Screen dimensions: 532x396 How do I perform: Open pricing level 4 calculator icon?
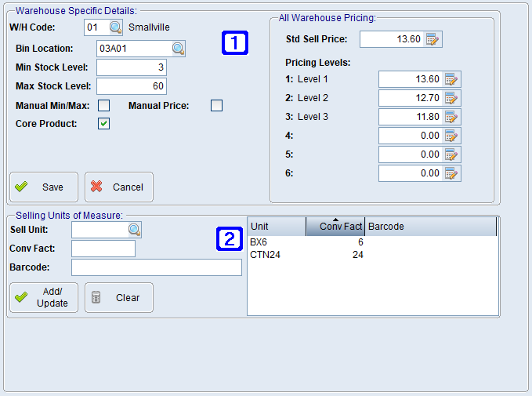451,136
